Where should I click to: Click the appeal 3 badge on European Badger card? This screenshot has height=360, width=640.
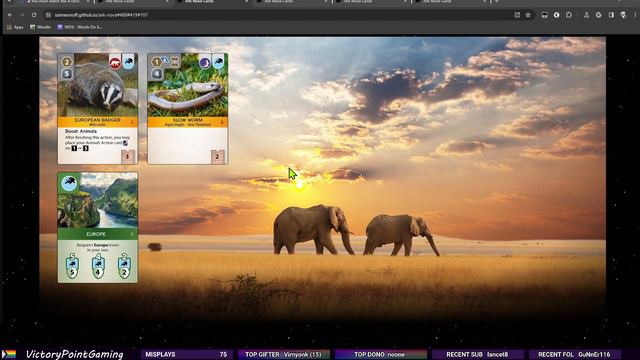[x=128, y=156]
